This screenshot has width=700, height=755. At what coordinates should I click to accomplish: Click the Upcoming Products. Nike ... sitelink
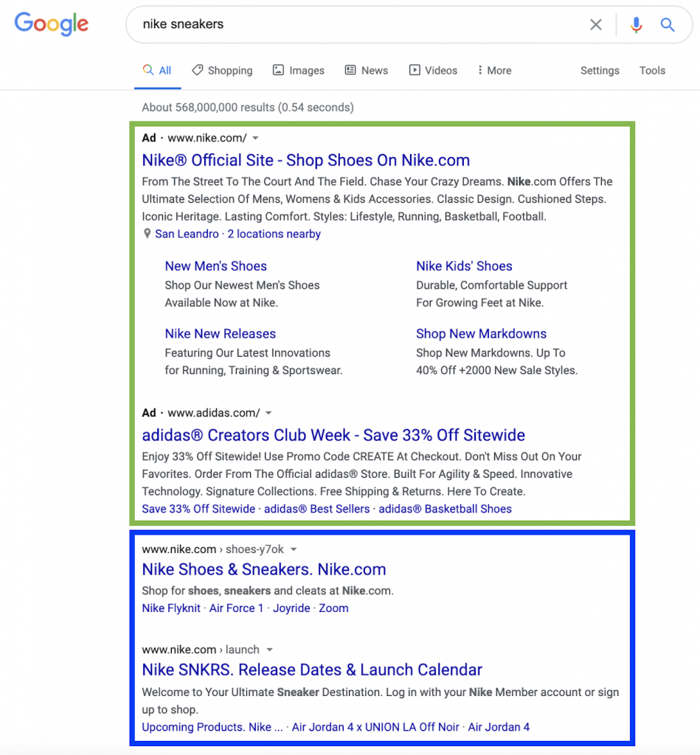tap(212, 727)
